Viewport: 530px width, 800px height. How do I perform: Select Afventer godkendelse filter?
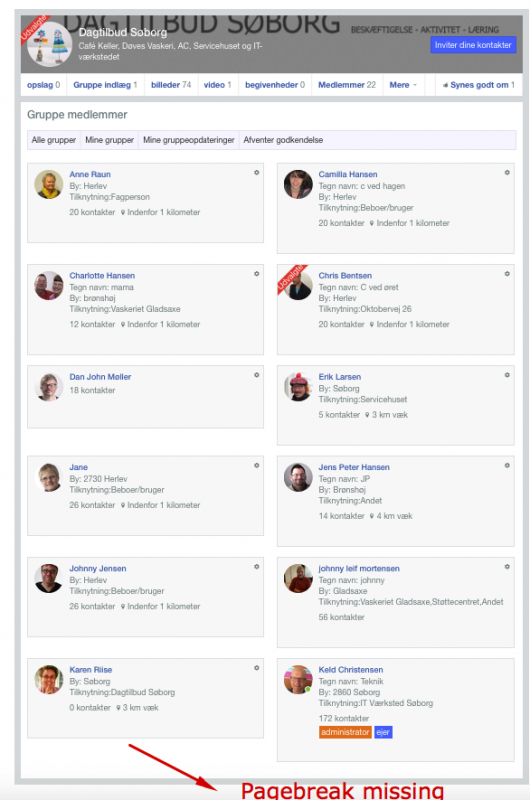click(283, 140)
